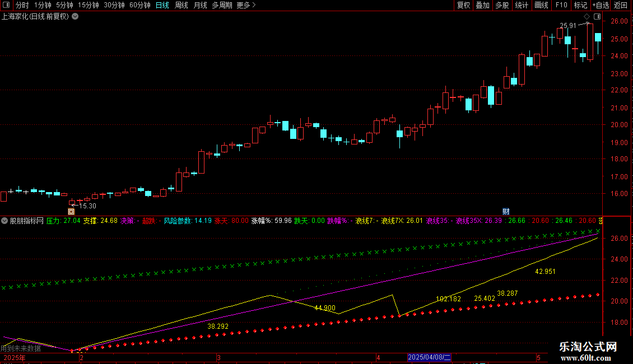Image resolution: width=633 pixels, height=364 pixels.
Task: Switch to the 周线 weekly chart
Action: point(181,5)
